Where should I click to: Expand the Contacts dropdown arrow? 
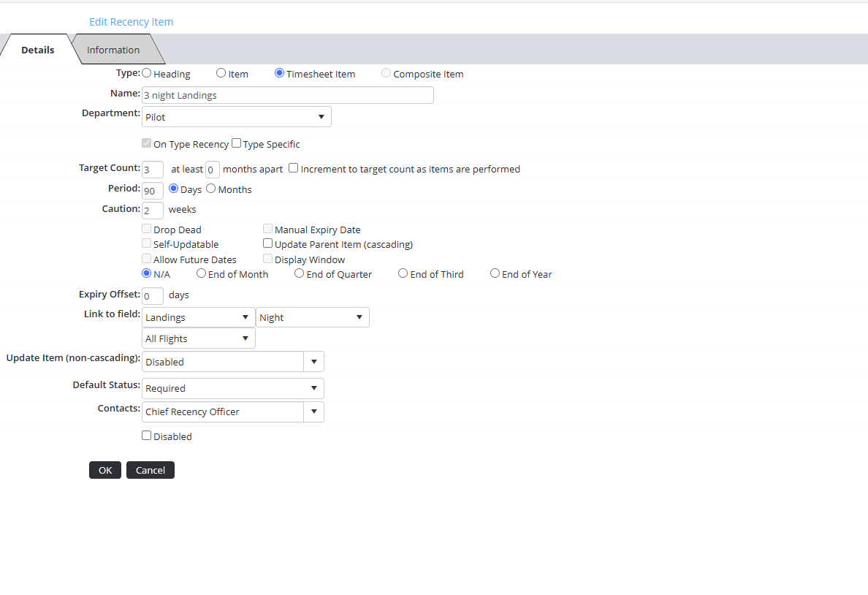point(313,412)
